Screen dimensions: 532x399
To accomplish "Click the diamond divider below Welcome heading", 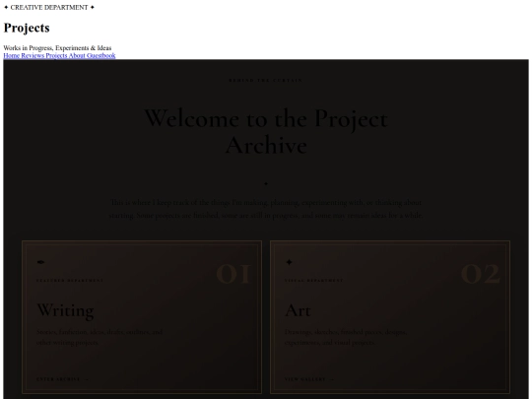I will 266,183.
